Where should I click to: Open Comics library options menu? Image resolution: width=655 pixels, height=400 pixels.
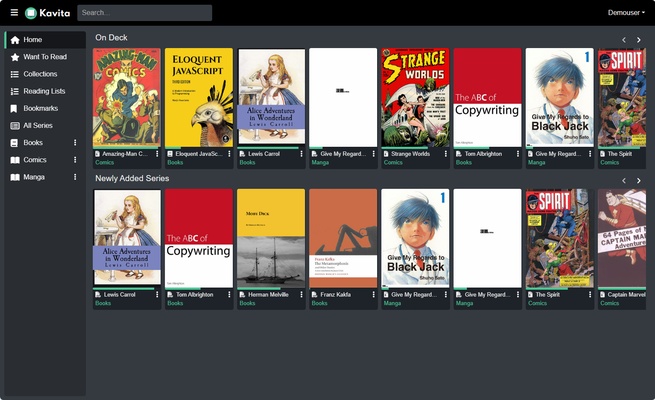[75, 160]
